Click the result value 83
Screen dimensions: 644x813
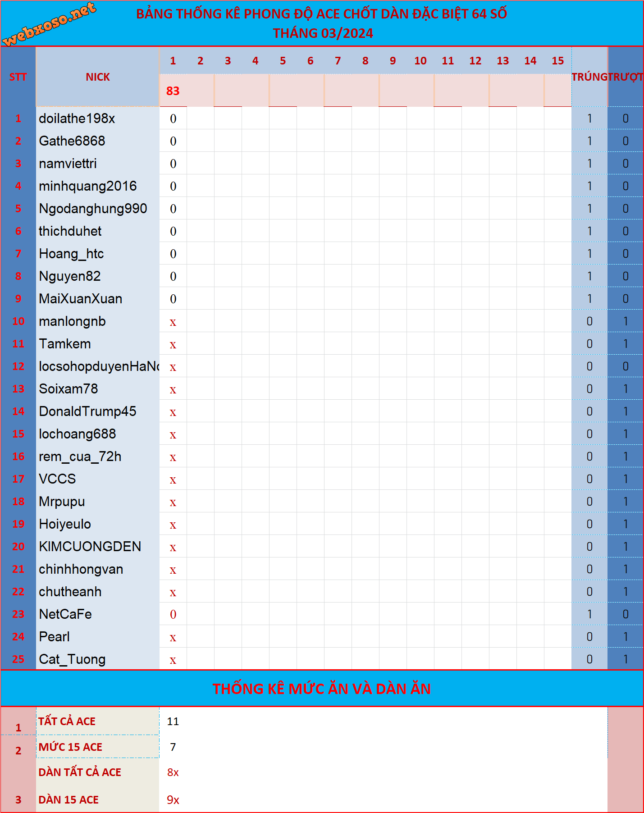click(173, 91)
